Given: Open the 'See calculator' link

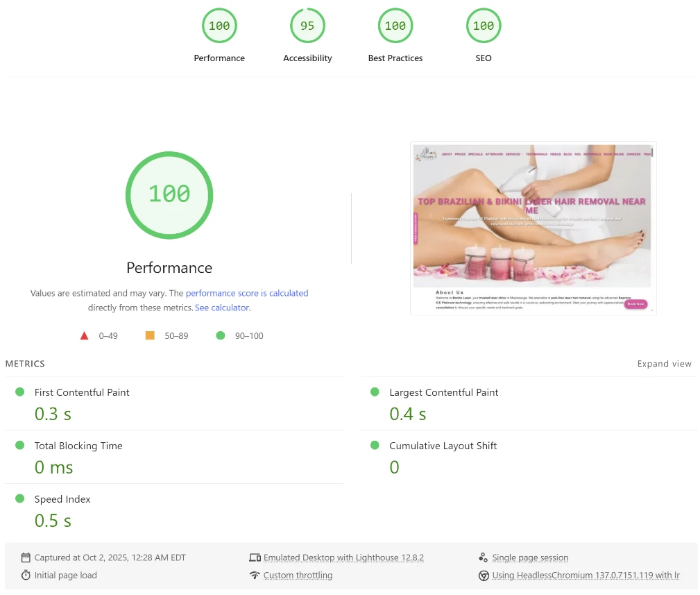Looking at the screenshot, I should point(222,308).
